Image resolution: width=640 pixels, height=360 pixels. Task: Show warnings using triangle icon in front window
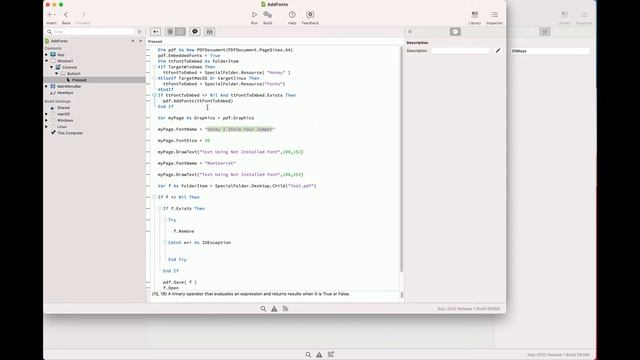pyautogui.click(x=274, y=309)
